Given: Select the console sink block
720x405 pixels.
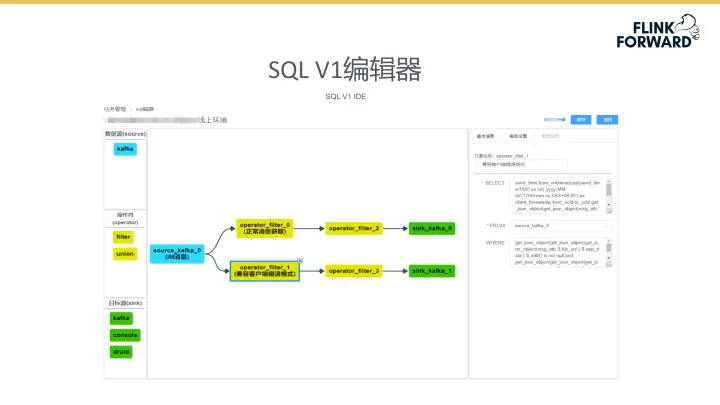Looking at the screenshot, I should click(x=125, y=335).
